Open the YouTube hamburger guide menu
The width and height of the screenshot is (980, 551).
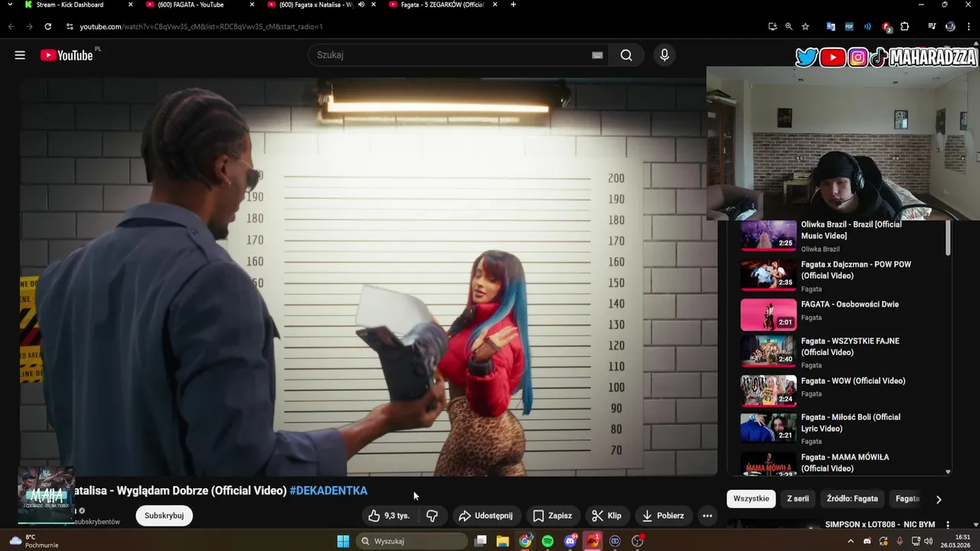pos(20,55)
